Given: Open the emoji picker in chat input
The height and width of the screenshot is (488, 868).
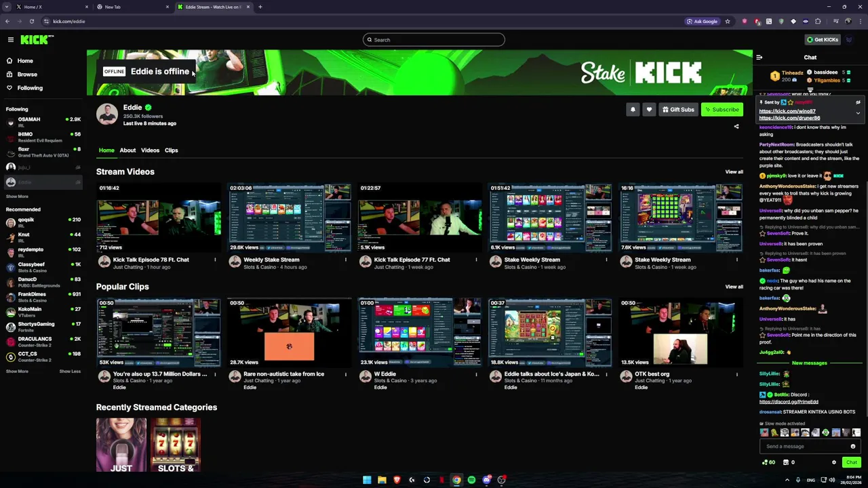Looking at the screenshot, I should coord(853,447).
